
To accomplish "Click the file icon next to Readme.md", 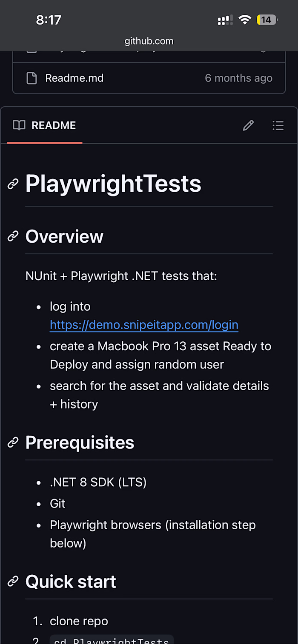I will (x=31, y=78).
